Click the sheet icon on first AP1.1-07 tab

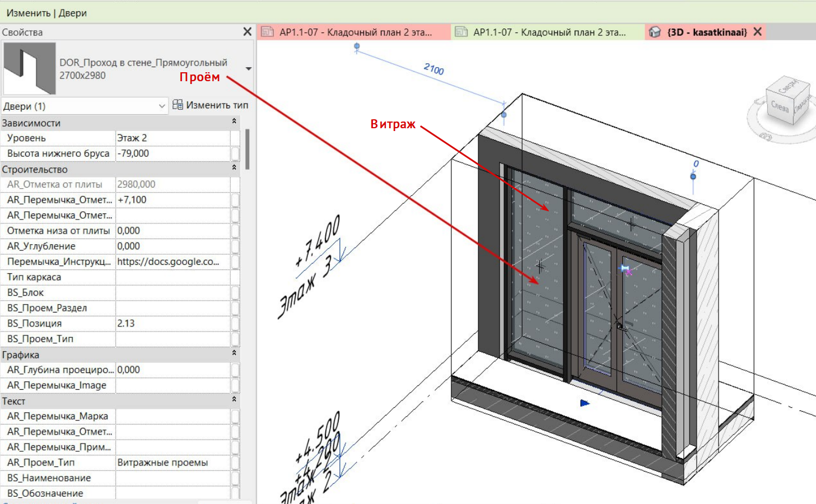(x=267, y=32)
